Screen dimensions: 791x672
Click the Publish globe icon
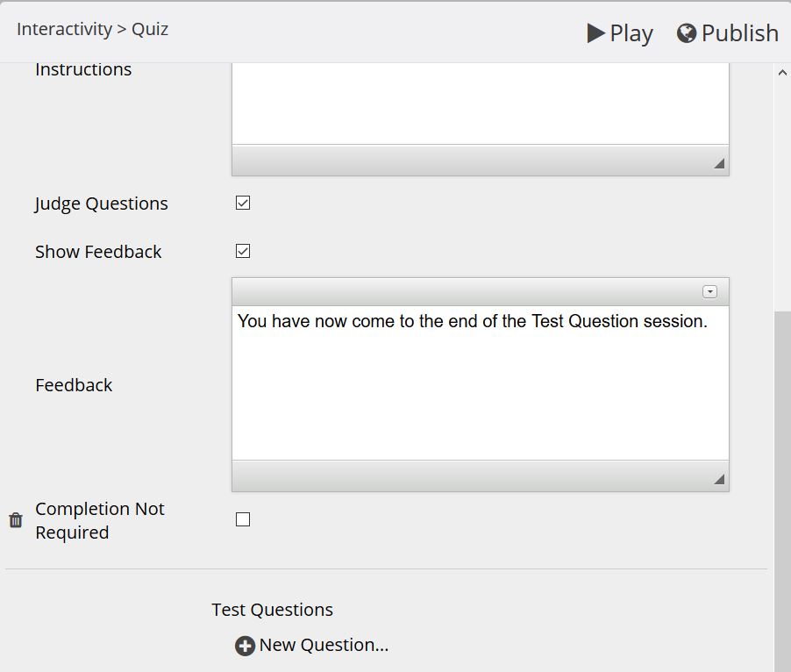[686, 33]
